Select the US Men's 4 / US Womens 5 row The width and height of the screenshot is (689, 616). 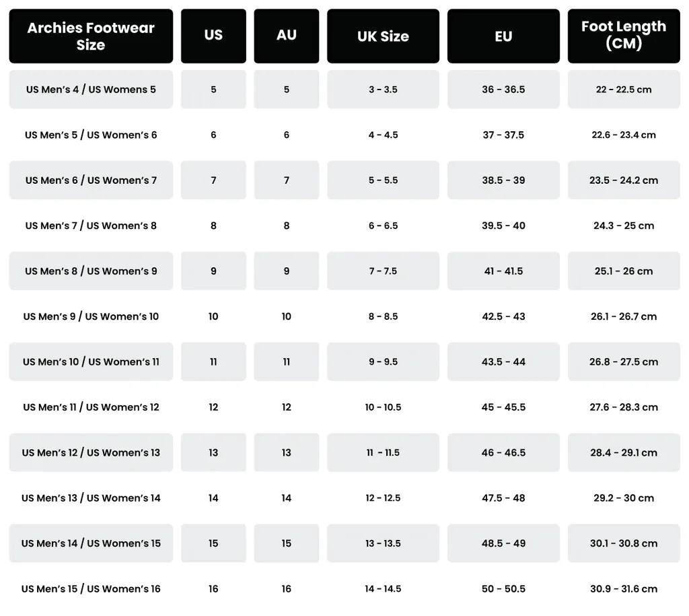pos(344,90)
